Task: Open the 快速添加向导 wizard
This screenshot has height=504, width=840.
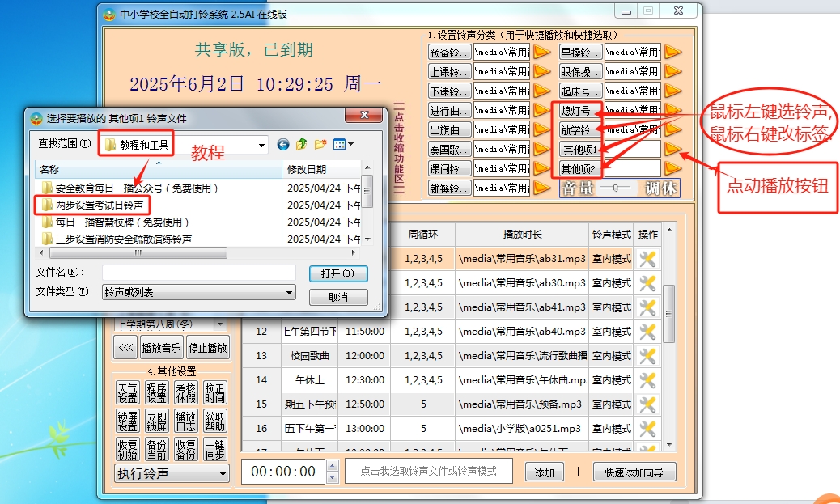Action: click(x=634, y=472)
